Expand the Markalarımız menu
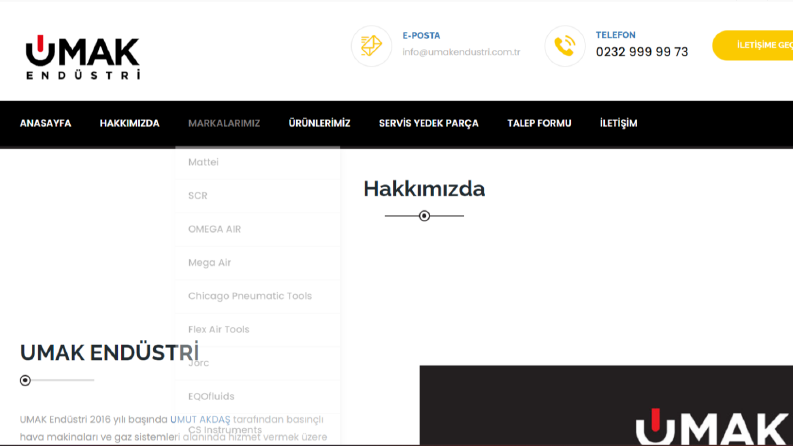The image size is (793, 446). click(x=224, y=123)
